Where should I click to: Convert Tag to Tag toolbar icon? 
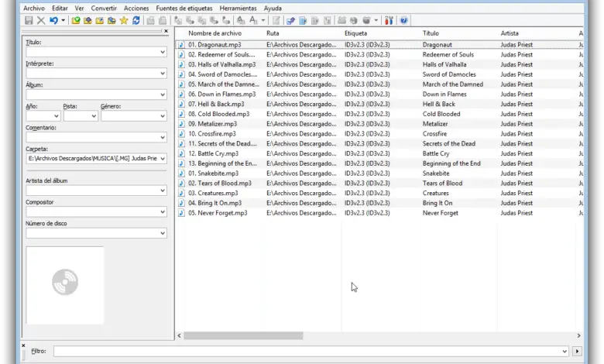pyautogui.click(x=226, y=20)
